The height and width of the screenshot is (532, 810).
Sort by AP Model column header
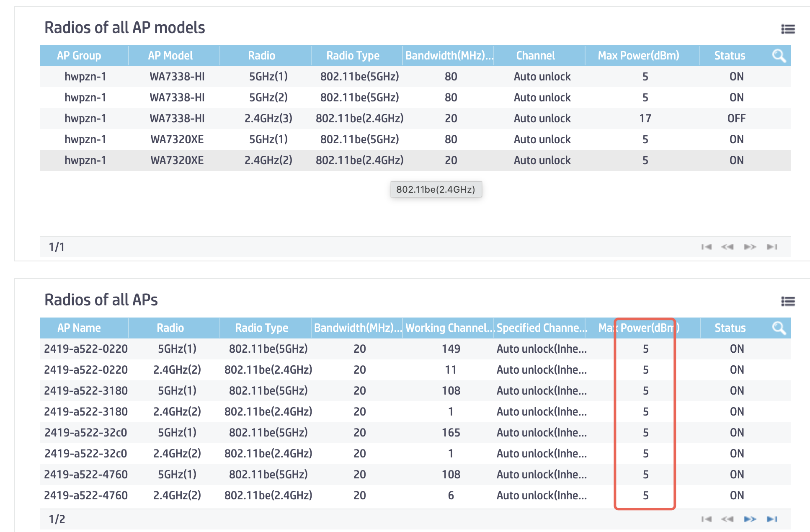pos(170,56)
